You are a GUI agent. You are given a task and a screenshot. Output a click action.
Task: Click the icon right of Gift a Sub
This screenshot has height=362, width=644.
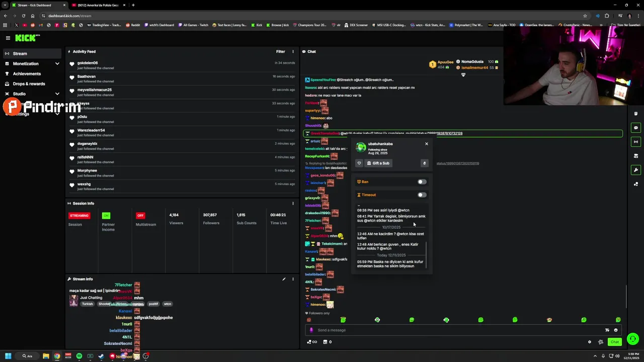(x=424, y=163)
